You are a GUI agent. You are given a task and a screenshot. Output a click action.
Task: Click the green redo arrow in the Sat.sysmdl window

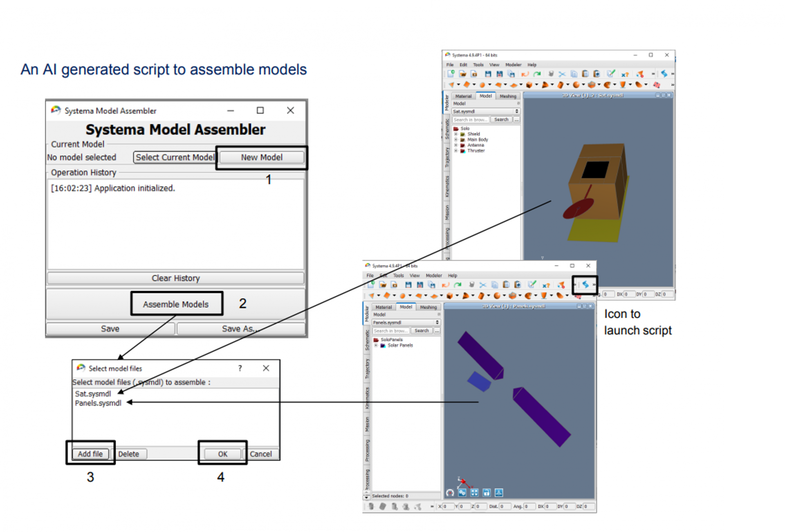(x=537, y=74)
